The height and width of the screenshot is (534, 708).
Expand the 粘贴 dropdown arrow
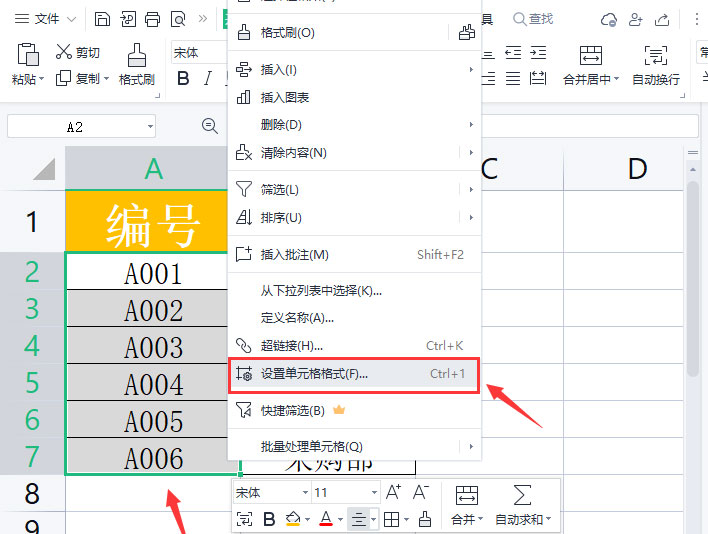click(x=42, y=79)
